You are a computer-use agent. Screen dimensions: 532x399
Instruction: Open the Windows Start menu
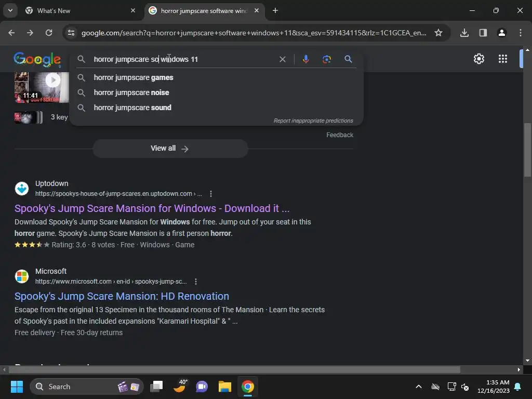pos(17,387)
